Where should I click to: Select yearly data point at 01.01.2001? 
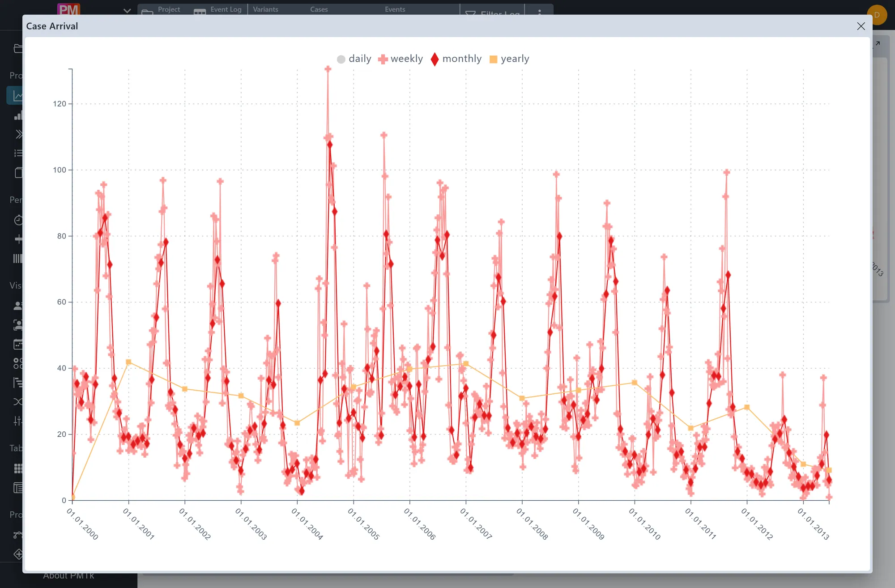pyautogui.click(x=128, y=362)
